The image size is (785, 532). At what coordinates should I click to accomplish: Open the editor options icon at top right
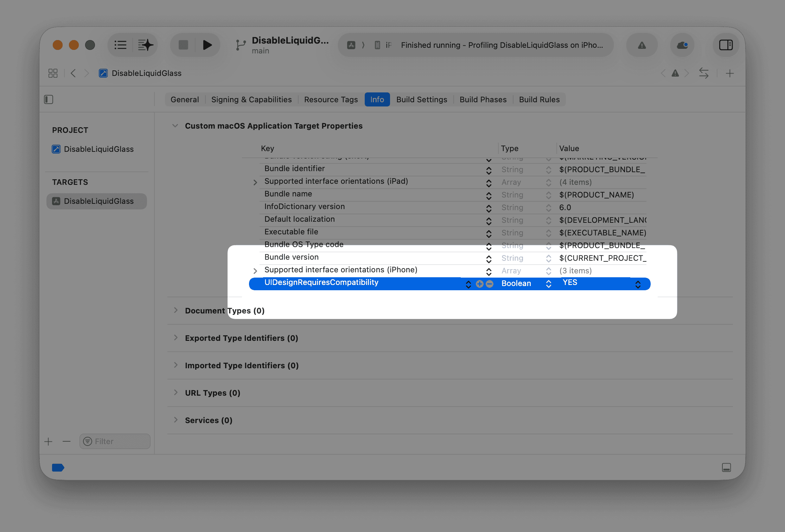click(726, 45)
